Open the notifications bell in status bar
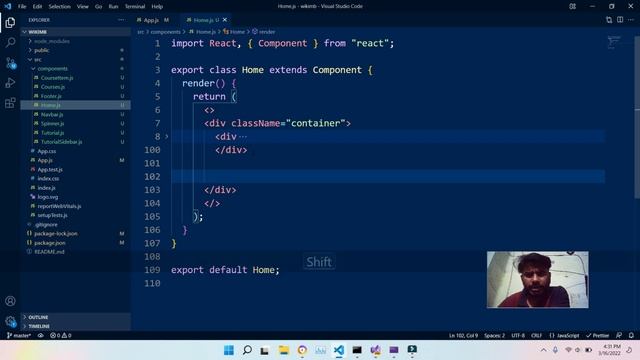Image resolution: width=640 pixels, height=360 pixels. (631, 336)
